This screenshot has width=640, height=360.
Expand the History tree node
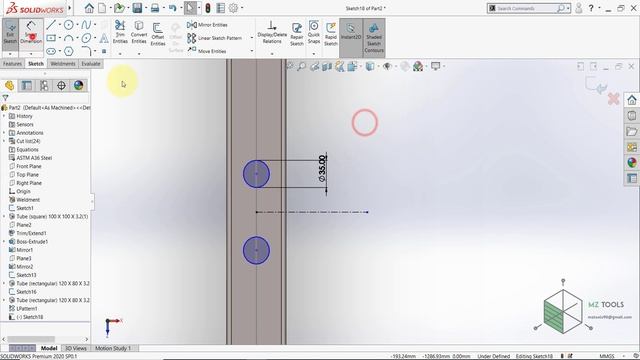coord(4,116)
